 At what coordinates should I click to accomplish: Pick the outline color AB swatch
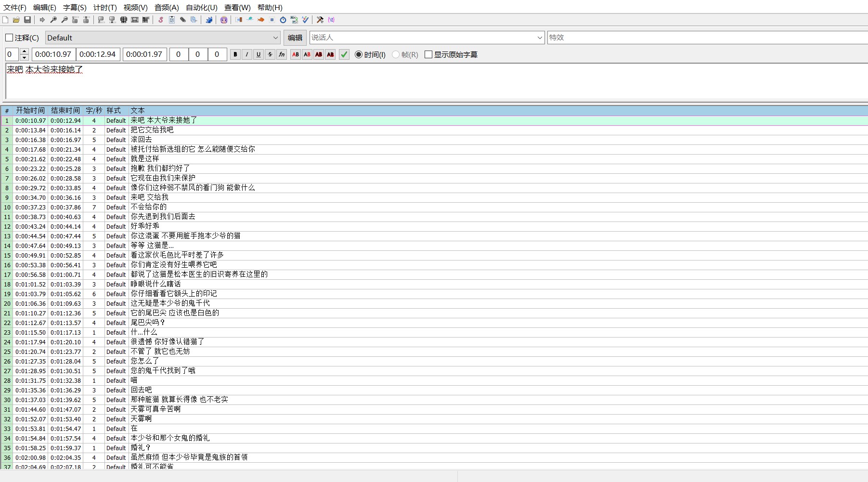point(319,54)
